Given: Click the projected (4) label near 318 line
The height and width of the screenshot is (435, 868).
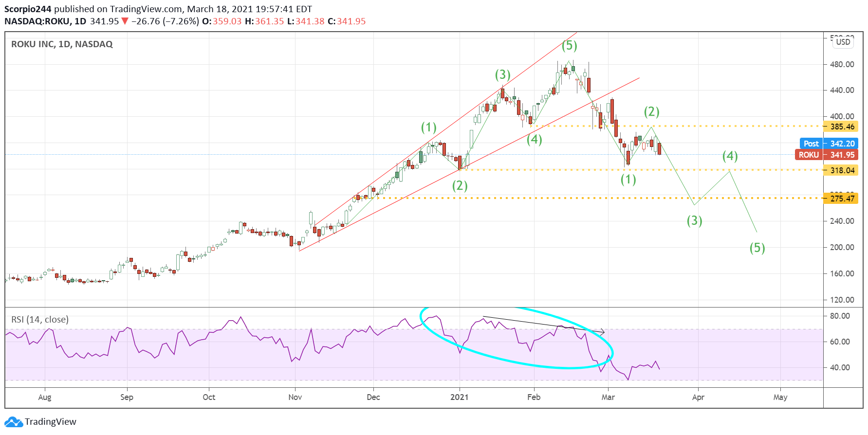Looking at the screenshot, I should (730, 156).
